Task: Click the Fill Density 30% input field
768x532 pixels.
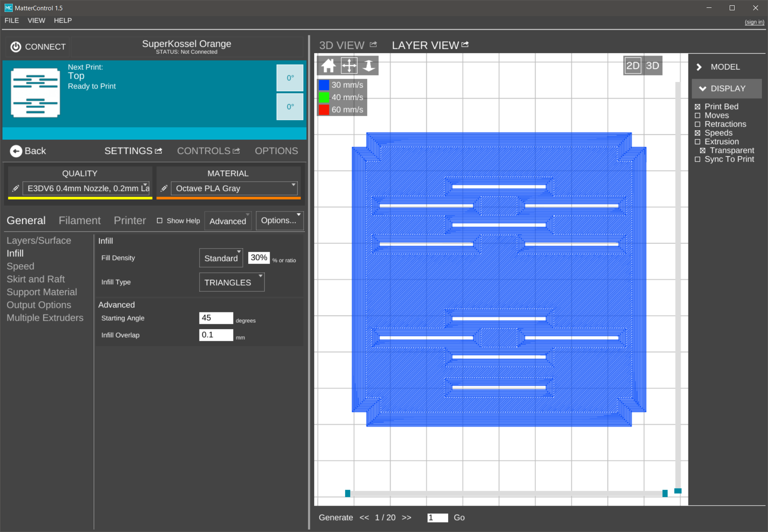Action: (x=259, y=258)
